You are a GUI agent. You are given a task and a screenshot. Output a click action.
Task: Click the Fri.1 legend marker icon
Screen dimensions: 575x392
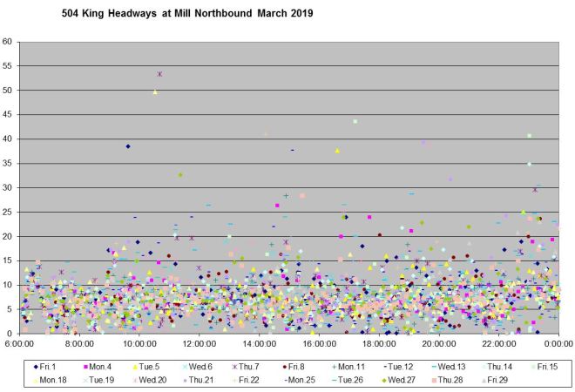click(x=37, y=368)
